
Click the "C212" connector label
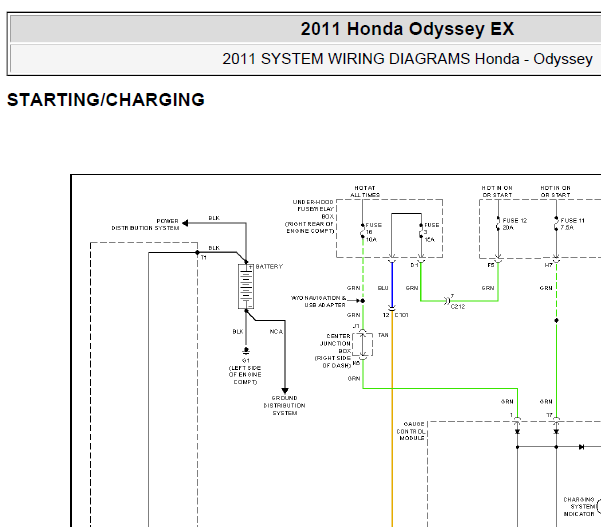point(458,306)
